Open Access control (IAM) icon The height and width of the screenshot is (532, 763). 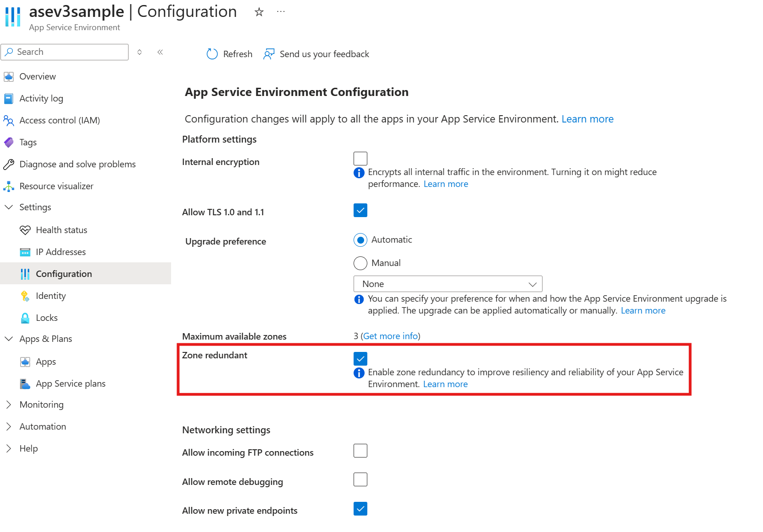point(8,120)
